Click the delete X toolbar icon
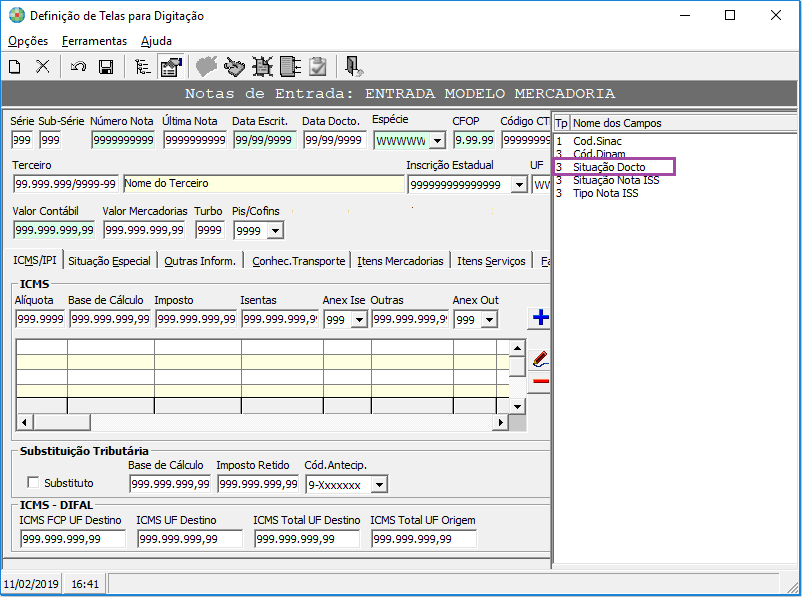This screenshot has width=802, height=597. coord(43,67)
